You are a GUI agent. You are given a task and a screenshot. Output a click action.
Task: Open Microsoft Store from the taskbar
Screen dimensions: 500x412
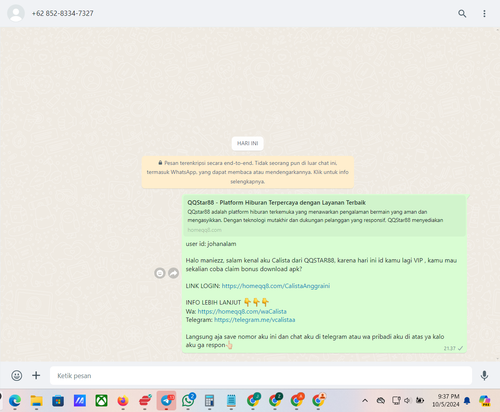coord(58,400)
